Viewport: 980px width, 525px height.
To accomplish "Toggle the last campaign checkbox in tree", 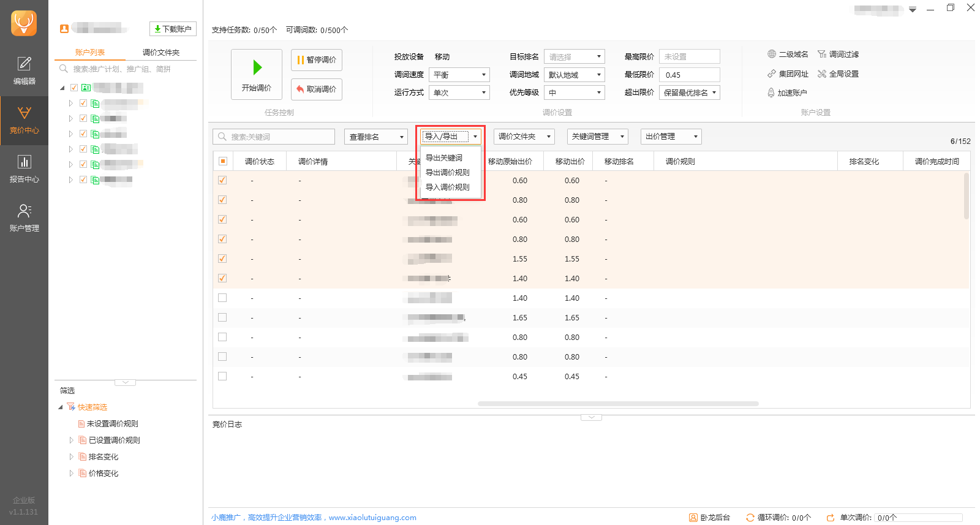I will [x=83, y=179].
